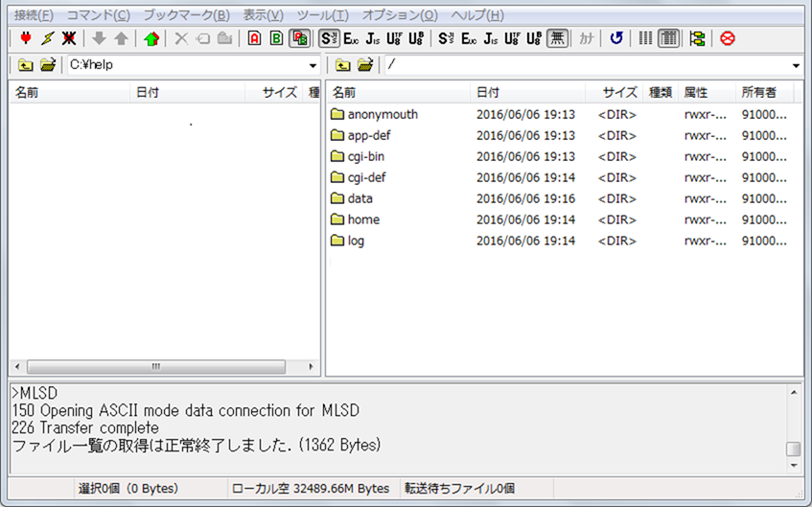The height and width of the screenshot is (507, 812).
Task: Set local kanji code to UTF-8 BOM (right group)
Action: pos(534,38)
